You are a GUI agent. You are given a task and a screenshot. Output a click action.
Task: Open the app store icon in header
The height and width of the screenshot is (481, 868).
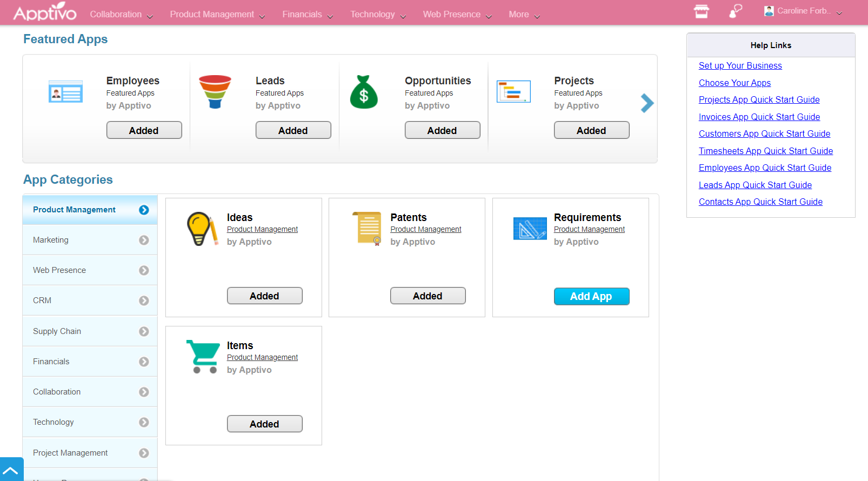point(701,11)
